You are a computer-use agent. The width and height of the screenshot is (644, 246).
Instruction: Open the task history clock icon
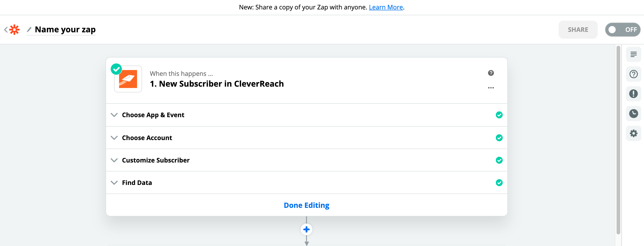pos(633,113)
